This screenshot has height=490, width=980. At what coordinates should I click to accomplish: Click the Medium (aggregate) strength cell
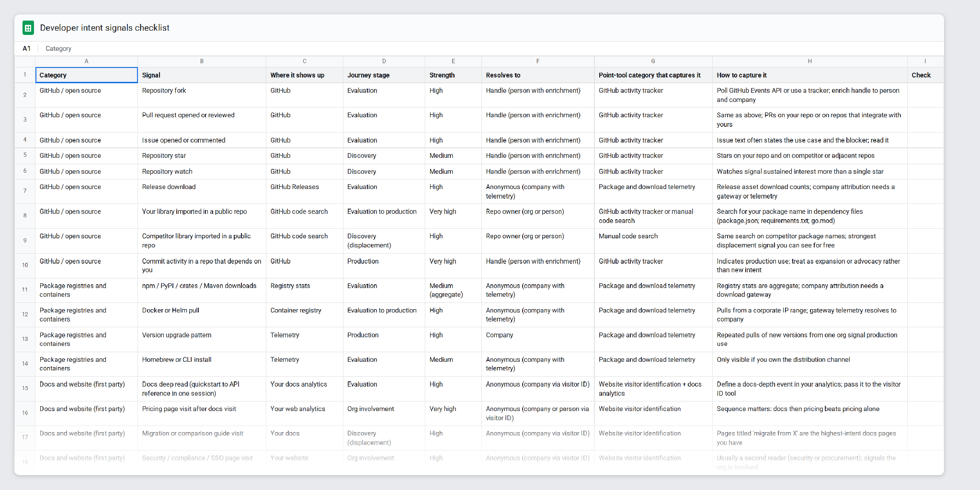(x=453, y=290)
